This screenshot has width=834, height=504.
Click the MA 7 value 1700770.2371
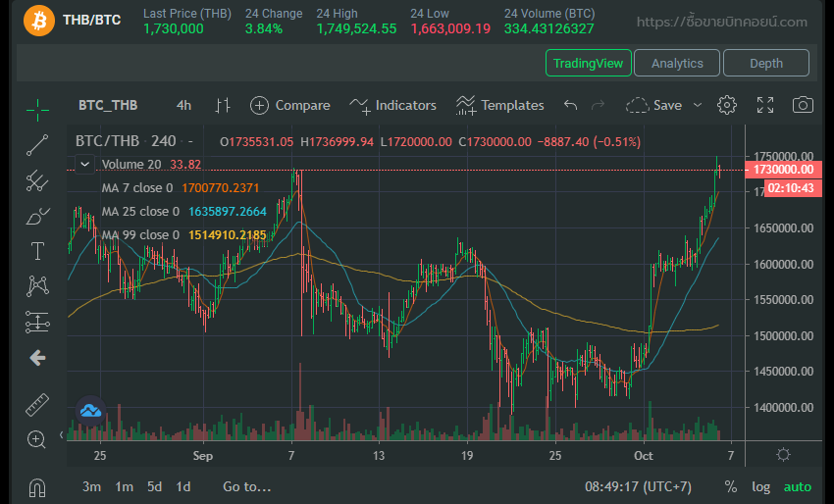pos(220,187)
